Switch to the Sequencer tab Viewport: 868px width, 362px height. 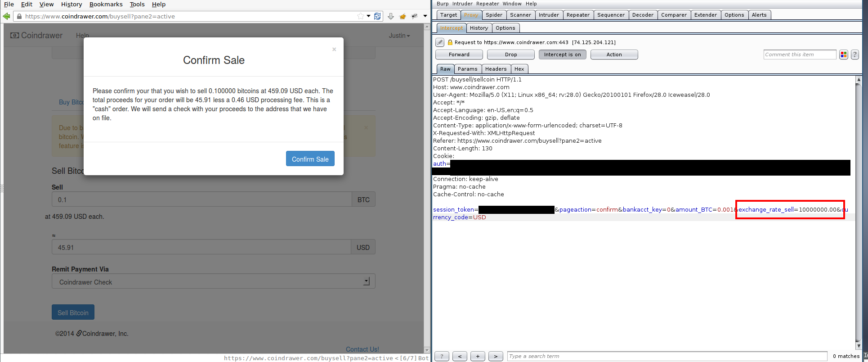(611, 15)
